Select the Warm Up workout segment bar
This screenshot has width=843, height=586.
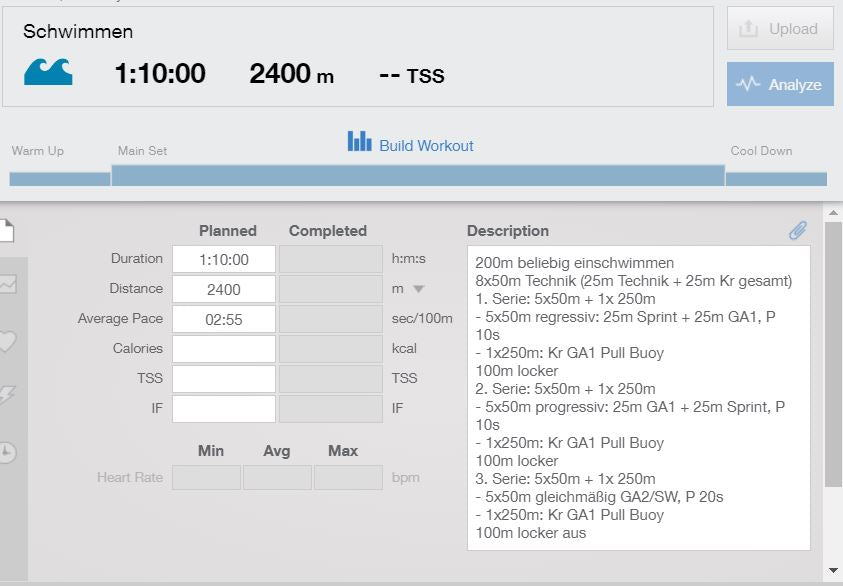click(60, 179)
